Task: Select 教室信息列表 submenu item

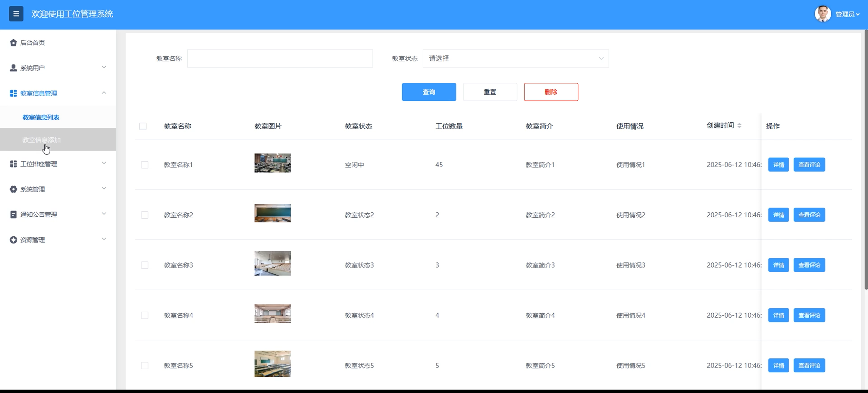Action: [41, 117]
